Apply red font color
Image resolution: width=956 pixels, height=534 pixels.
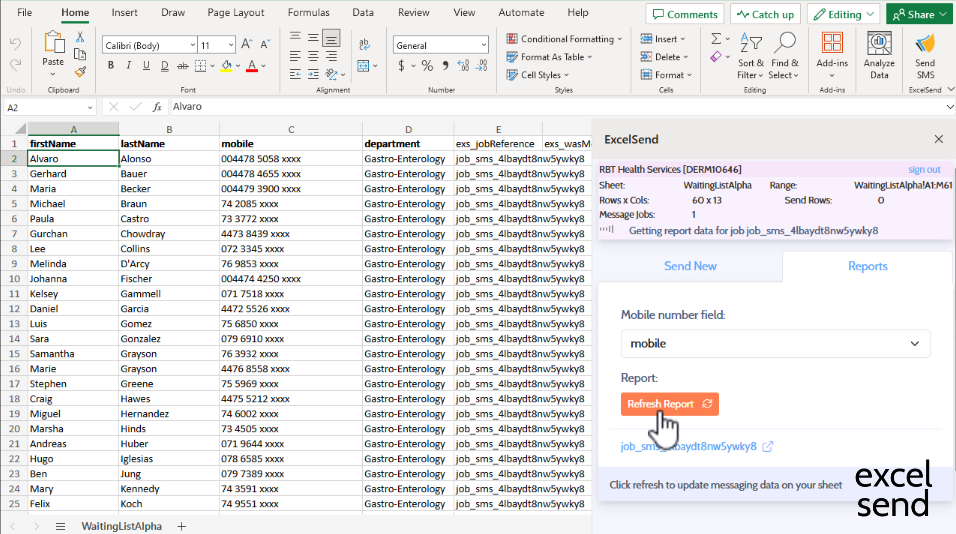click(x=252, y=66)
